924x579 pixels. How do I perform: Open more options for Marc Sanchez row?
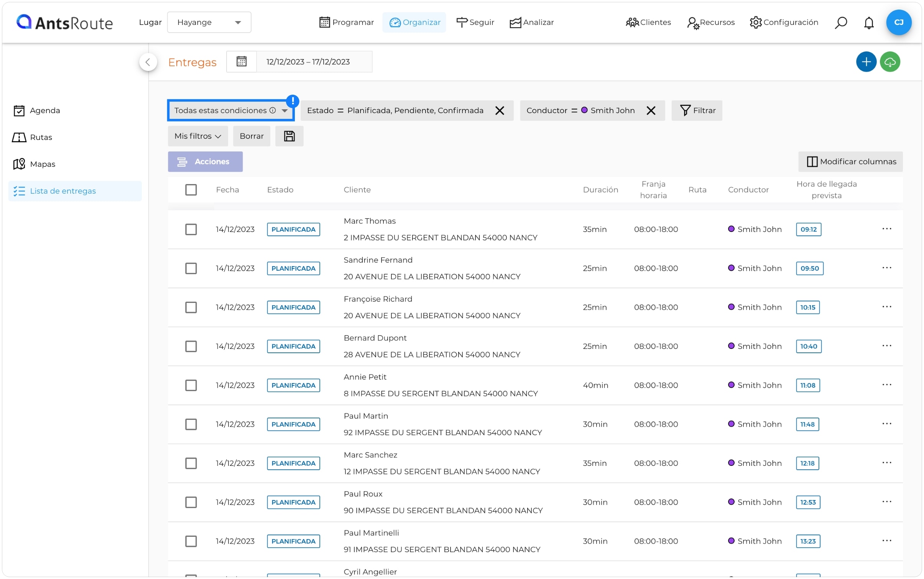[x=886, y=463]
